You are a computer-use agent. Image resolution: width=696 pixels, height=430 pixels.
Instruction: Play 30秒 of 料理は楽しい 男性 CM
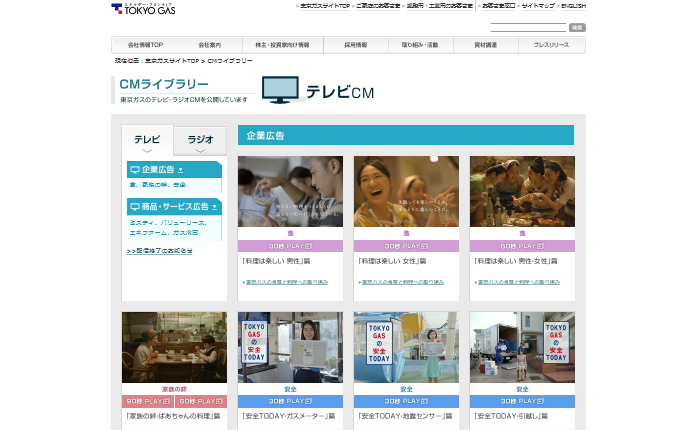click(x=290, y=246)
